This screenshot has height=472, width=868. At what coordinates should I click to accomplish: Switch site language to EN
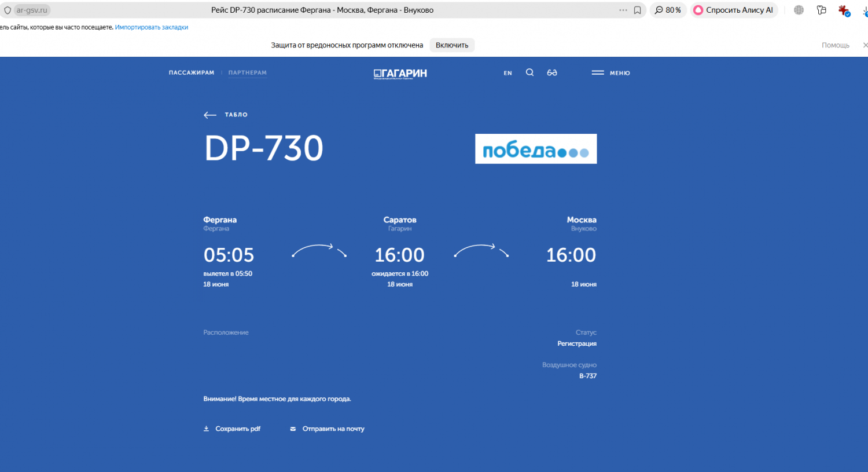pos(508,73)
